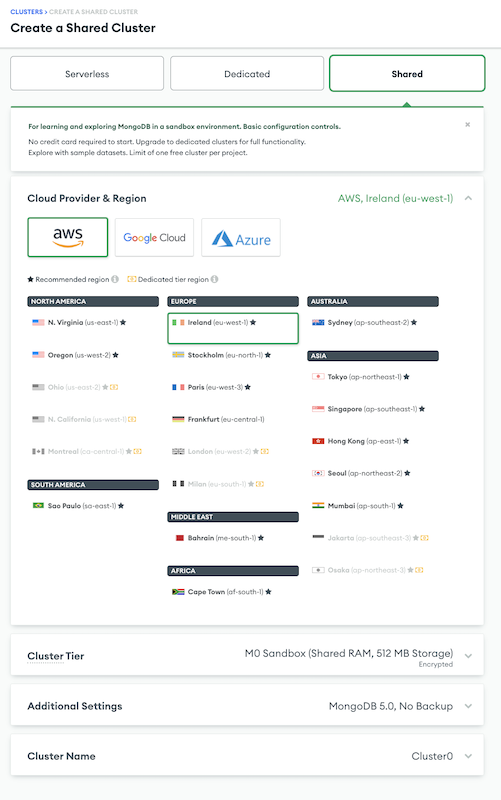Screen dimensions: 501x800
Task: Select the AWS cloud provider logo
Action: pos(67,237)
